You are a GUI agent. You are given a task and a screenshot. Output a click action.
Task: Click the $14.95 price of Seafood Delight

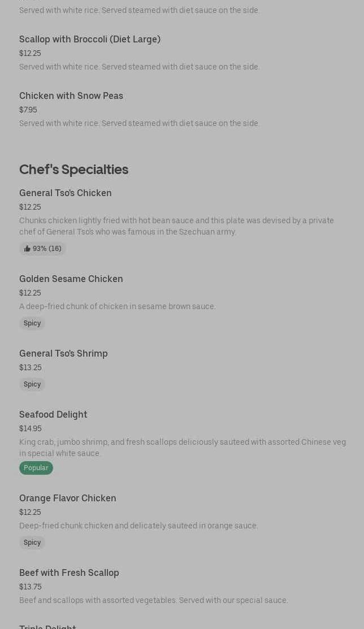coord(31,429)
